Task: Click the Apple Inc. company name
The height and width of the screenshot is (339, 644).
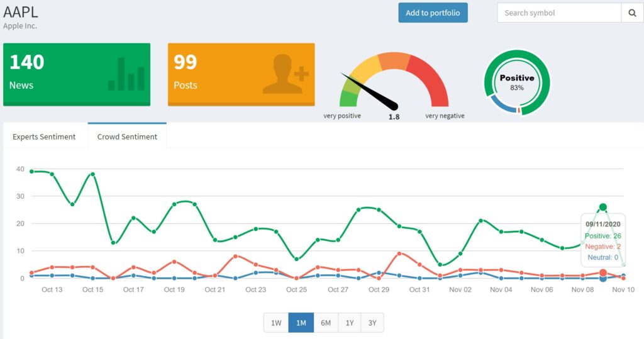Action: point(20,26)
